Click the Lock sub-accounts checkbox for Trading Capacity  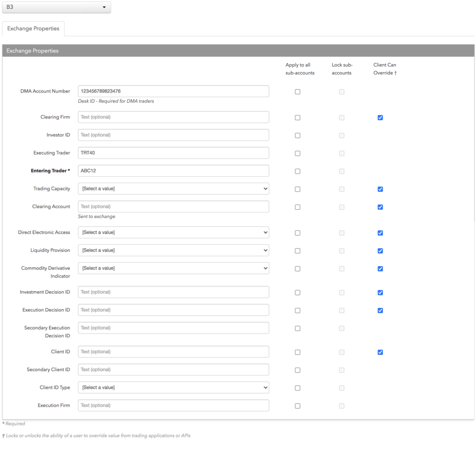coord(341,189)
